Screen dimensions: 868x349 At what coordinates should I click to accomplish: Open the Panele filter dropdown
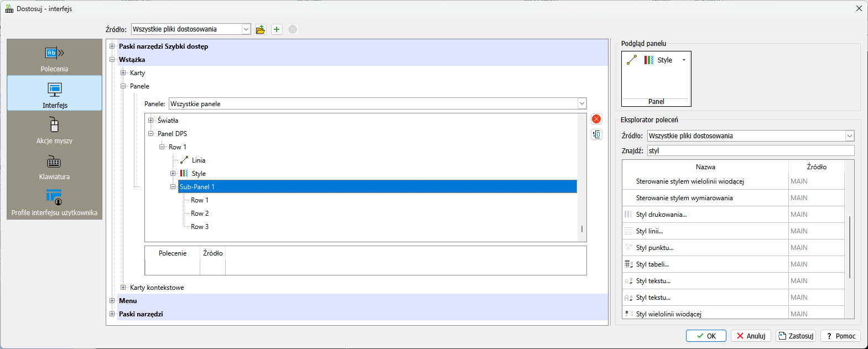click(x=581, y=103)
